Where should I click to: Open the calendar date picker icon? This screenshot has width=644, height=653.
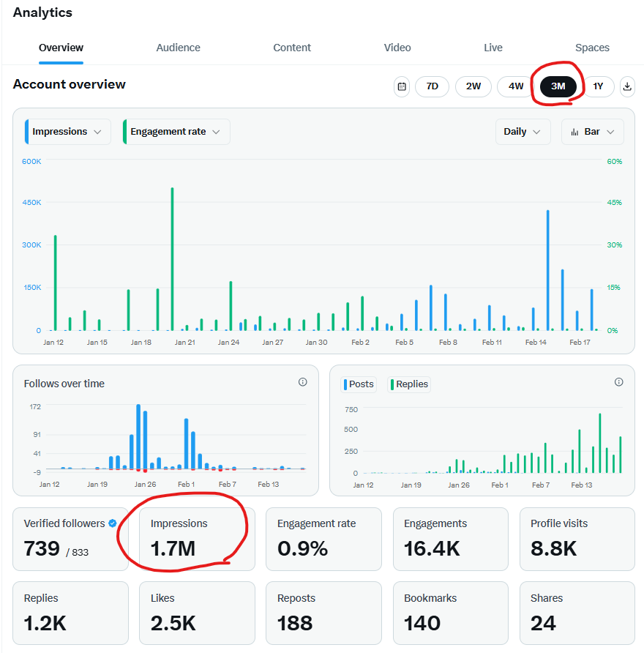402,86
